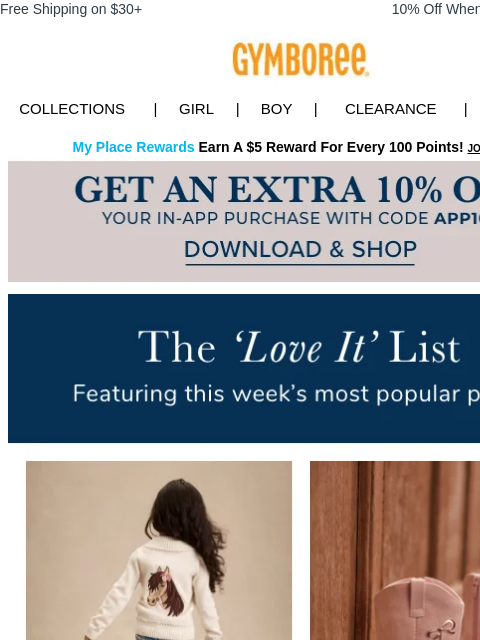Click the My Place Rewards link
This screenshot has height=640, width=480.
click(133, 147)
